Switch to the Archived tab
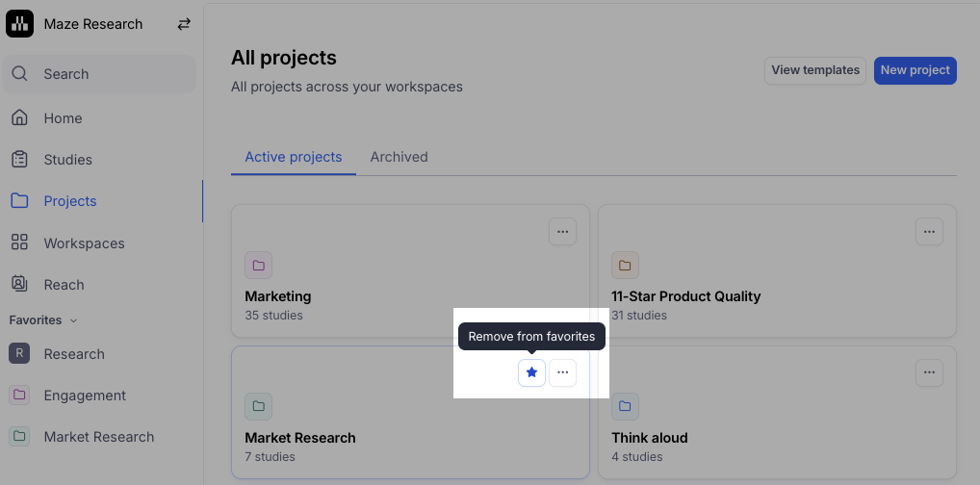The height and width of the screenshot is (485, 980). pyautogui.click(x=399, y=157)
